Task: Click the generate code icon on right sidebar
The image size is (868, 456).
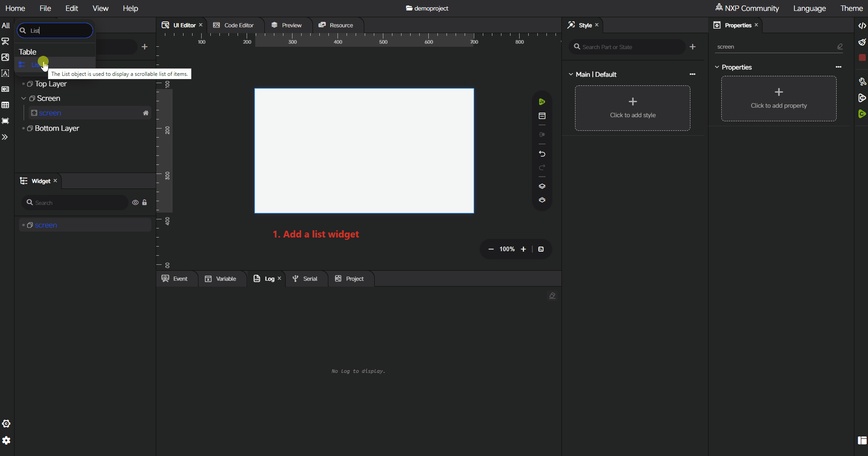Action: 862,25
